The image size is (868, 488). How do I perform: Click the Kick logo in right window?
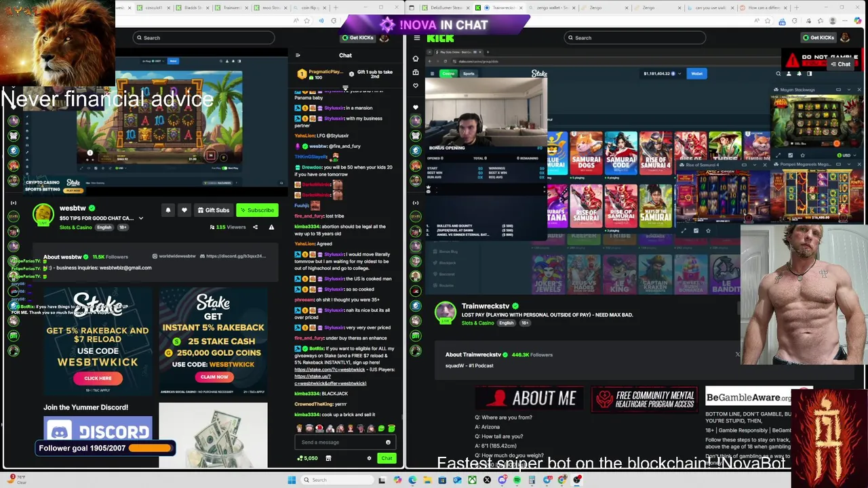tap(440, 38)
